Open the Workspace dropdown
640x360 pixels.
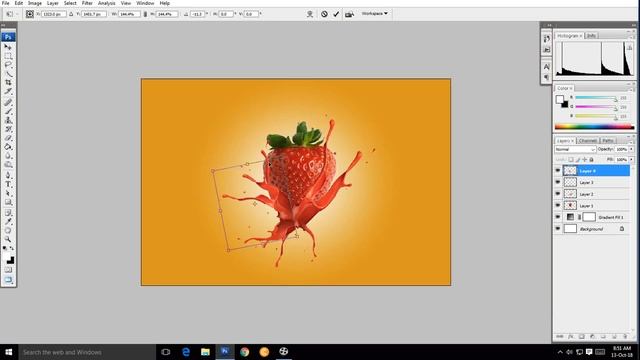pyautogui.click(x=375, y=13)
